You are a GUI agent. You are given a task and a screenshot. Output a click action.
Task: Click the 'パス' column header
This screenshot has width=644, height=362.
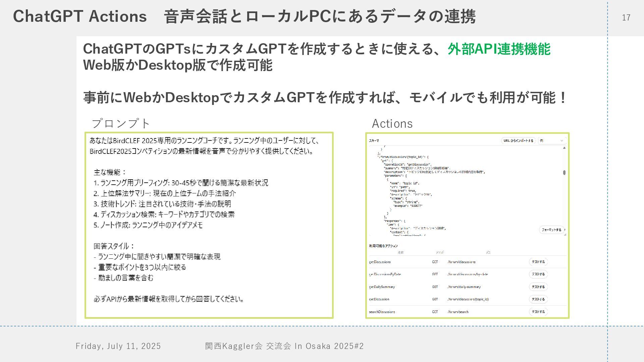point(488,252)
